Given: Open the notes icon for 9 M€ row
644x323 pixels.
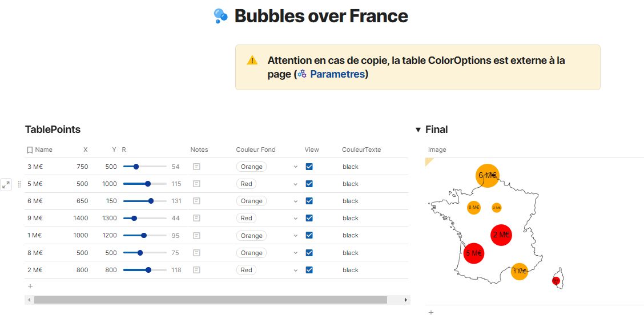Looking at the screenshot, I should click(196, 218).
